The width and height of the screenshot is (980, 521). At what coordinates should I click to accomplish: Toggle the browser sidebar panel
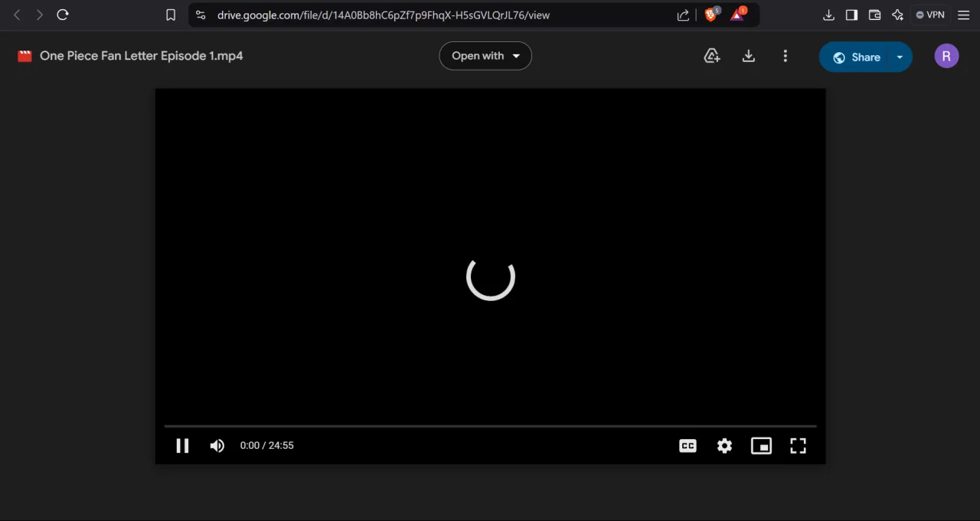click(x=851, y=15)
